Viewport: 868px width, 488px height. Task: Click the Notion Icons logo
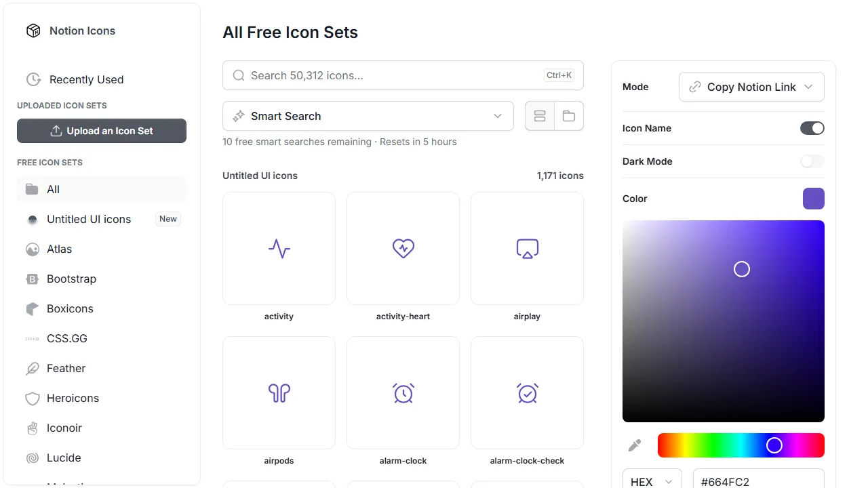pos(70,30)
